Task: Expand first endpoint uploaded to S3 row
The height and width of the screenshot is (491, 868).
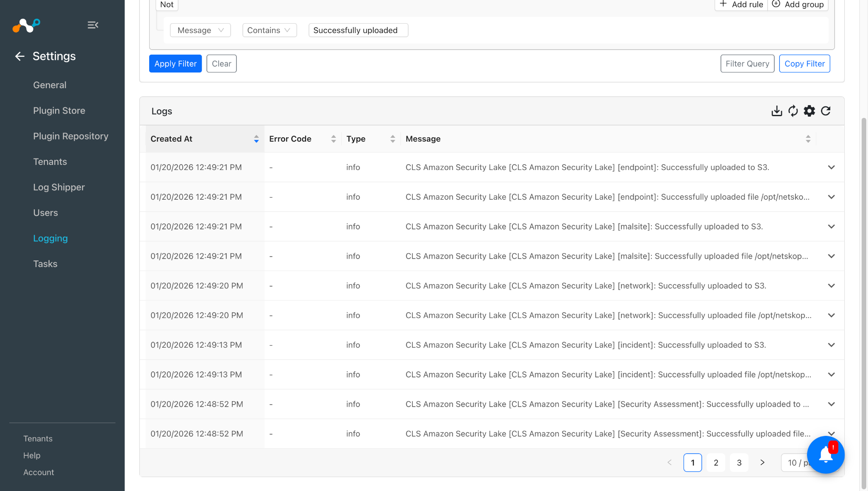Action: click(x=832, y=167)
